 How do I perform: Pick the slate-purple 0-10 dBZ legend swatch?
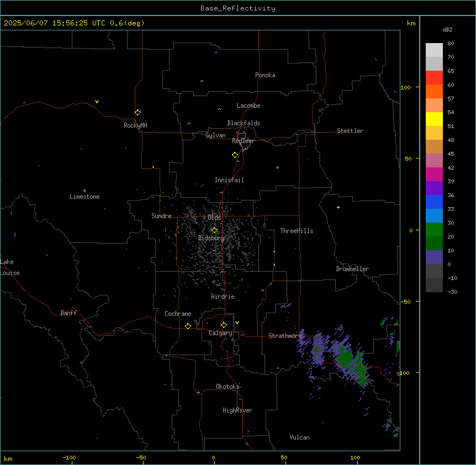click(x=434, y=257)
